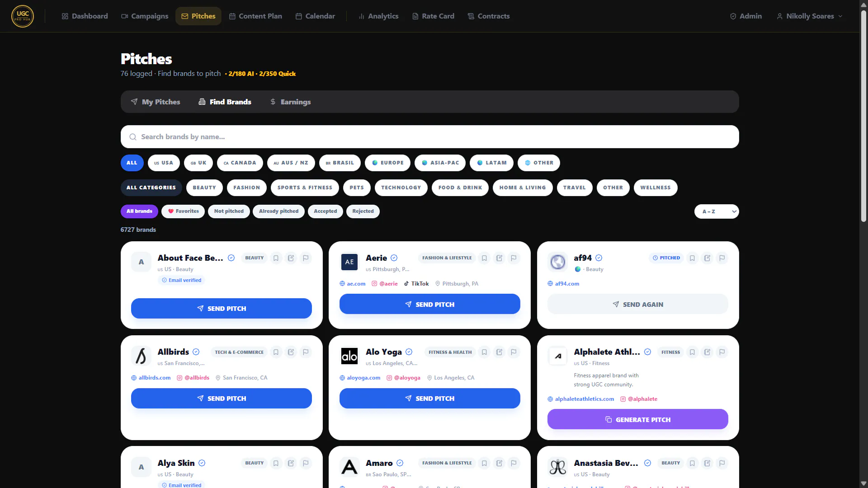Filter brands by UK region
This screenshot has height=488, width=868.
click(x=198, y=163)
